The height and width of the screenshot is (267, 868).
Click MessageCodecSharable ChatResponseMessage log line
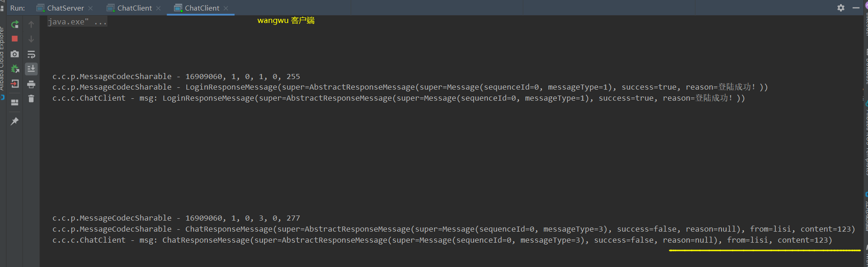[454, 229]
